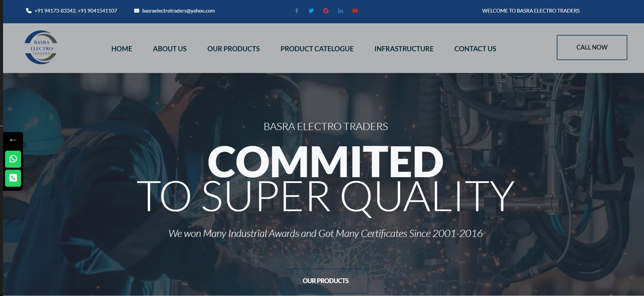Viewport: 644px width, 296px height.
Task: Visit the LinkedIn icon in top bar
Action: 340,11
